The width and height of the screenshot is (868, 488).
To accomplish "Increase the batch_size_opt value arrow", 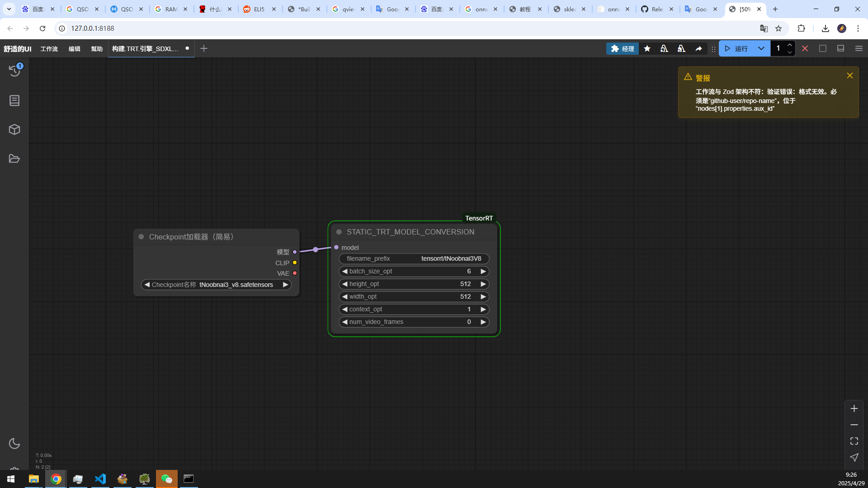I will tap(483, 271).
